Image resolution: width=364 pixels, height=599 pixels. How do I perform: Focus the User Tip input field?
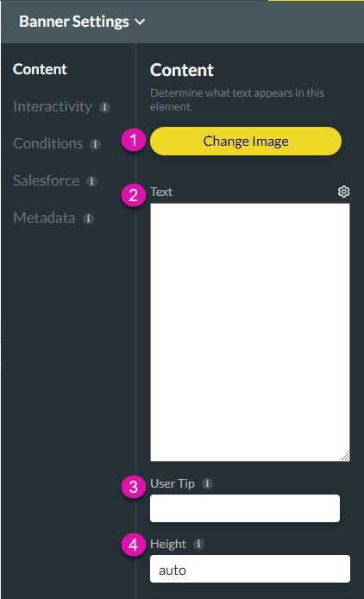245,508
